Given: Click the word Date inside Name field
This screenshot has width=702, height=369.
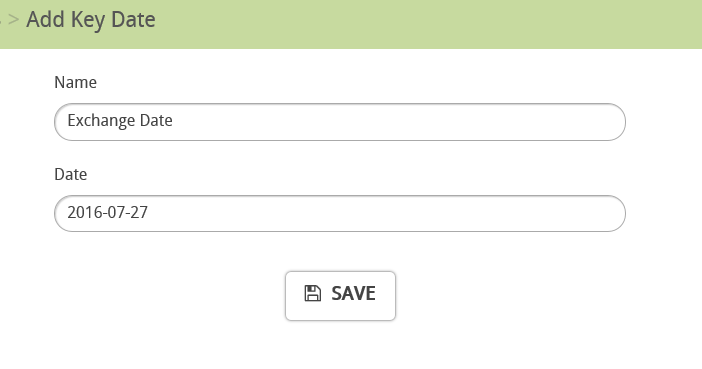Looking at the screenshot, I should (156, 120).
